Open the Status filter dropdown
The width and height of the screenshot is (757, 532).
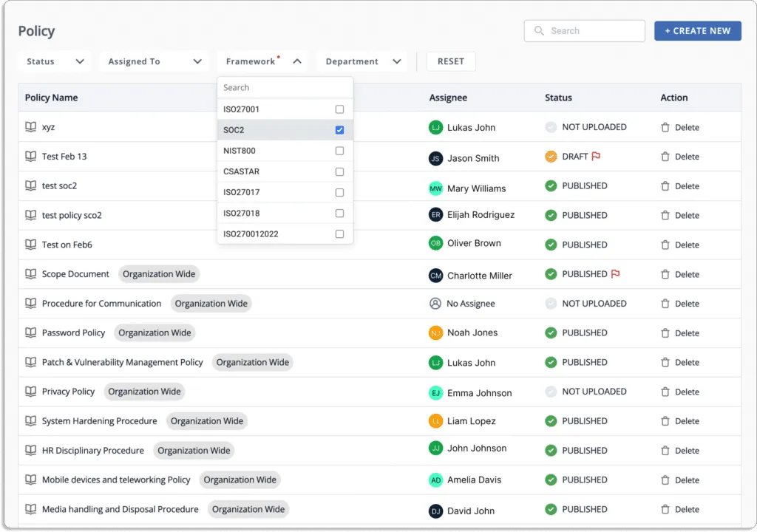(x=55, y=61)
